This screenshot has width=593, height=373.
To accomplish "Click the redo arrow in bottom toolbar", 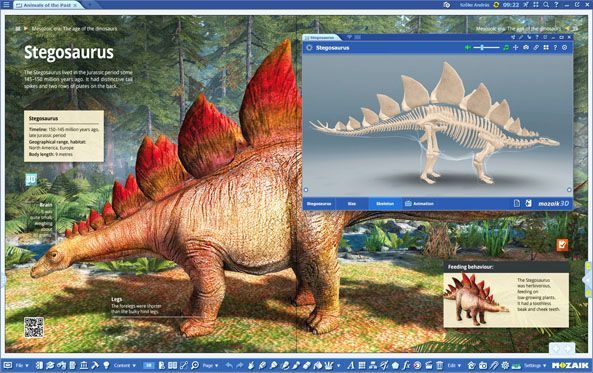I will 240,365.
